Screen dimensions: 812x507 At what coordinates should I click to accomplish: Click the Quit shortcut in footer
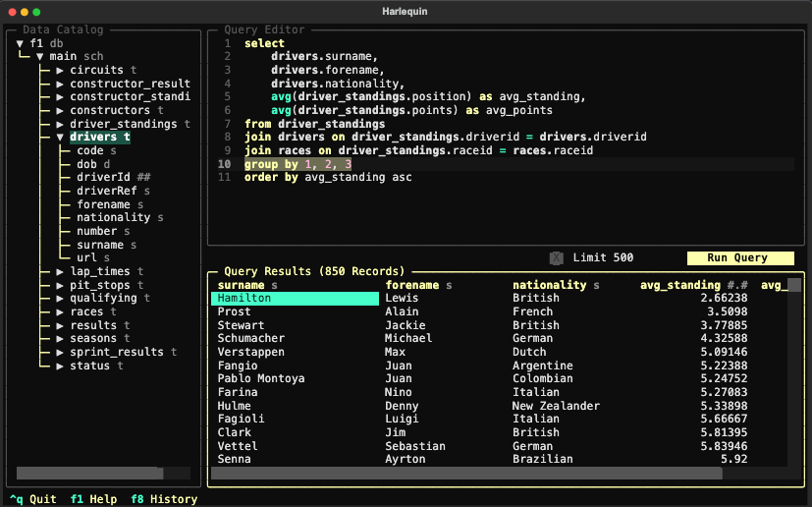[33, 499]
